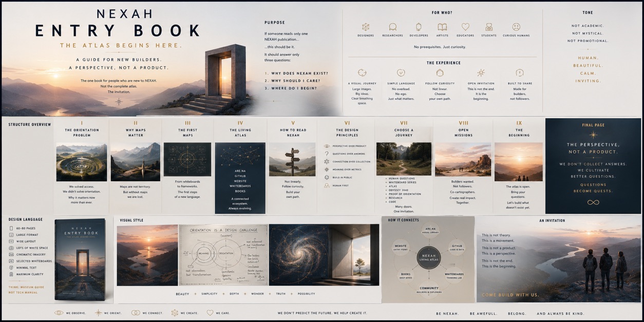644x322 pixels.
Task: Click the Students icon
Action: [489, 27]
